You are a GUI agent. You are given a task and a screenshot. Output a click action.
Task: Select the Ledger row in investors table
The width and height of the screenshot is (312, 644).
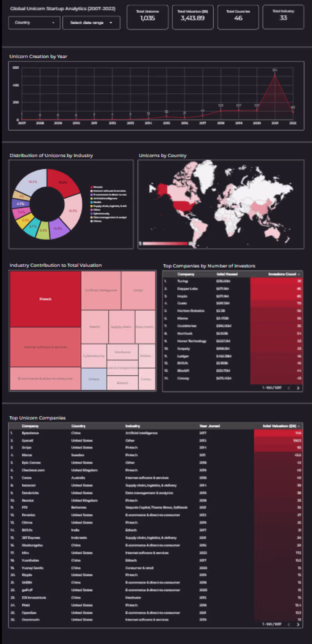coord(232,356)
